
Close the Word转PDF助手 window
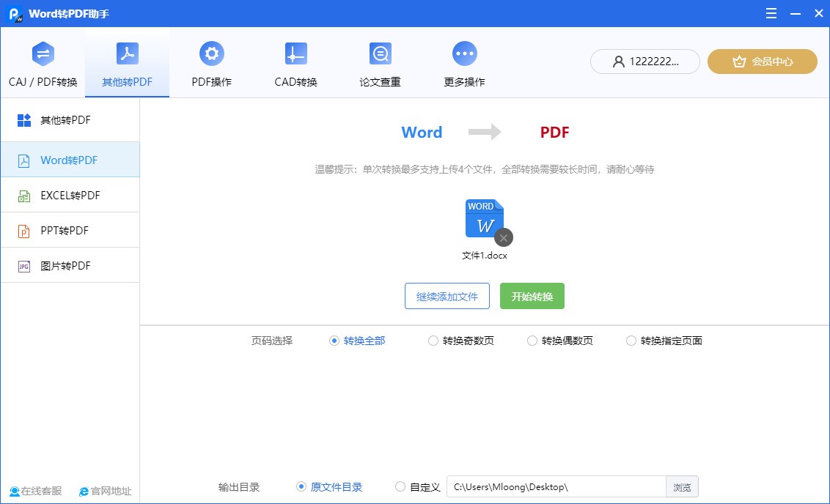(818, 13)
